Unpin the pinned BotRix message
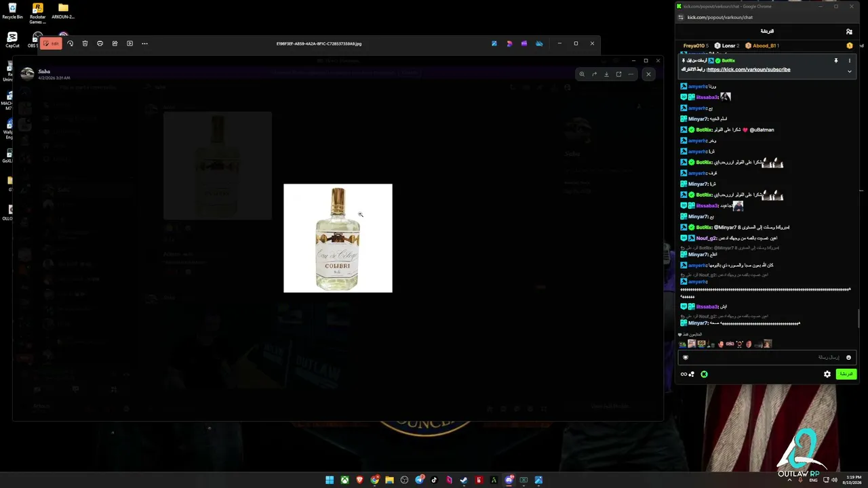Viewport: 868px width, 488px height. pos(836,60)
